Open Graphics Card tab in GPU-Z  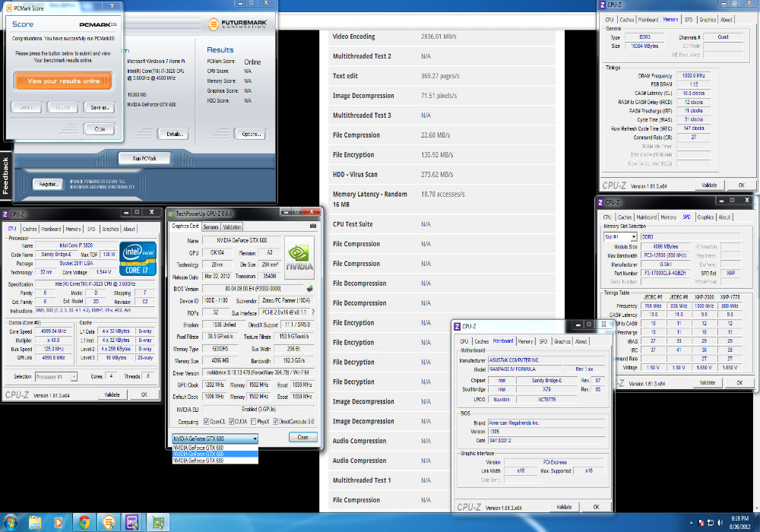click(x=185, y=226)
